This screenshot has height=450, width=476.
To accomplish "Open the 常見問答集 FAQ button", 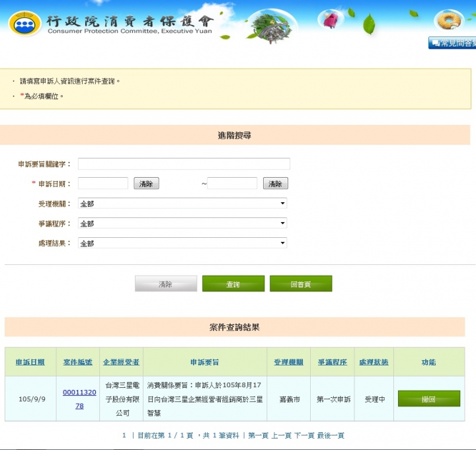I will point(452,43).
